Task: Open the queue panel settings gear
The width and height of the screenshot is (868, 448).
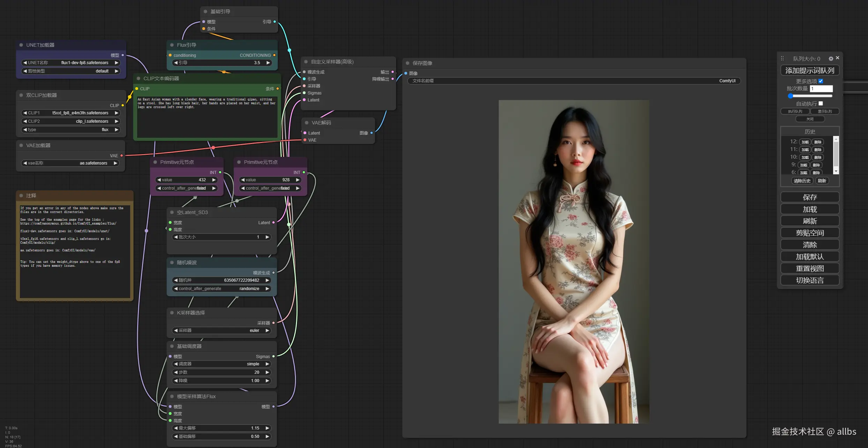Action: 831,59
